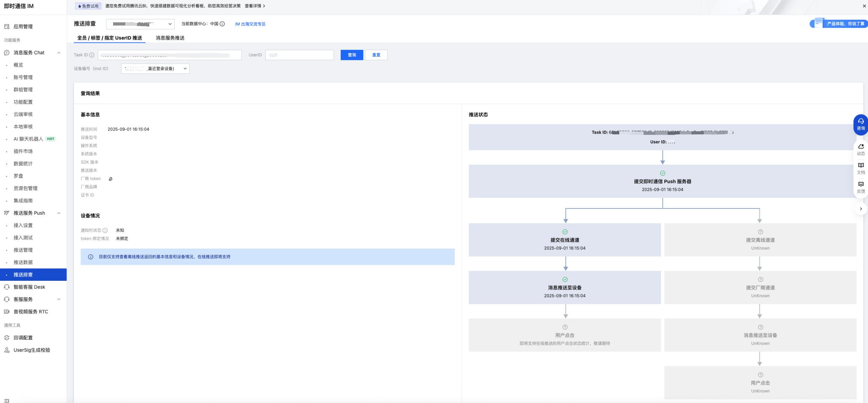The width and height of the screenshot is (868, 403).
Task: Click info icon beside 当前数据中心 中国
Action: tap(222, 24)
